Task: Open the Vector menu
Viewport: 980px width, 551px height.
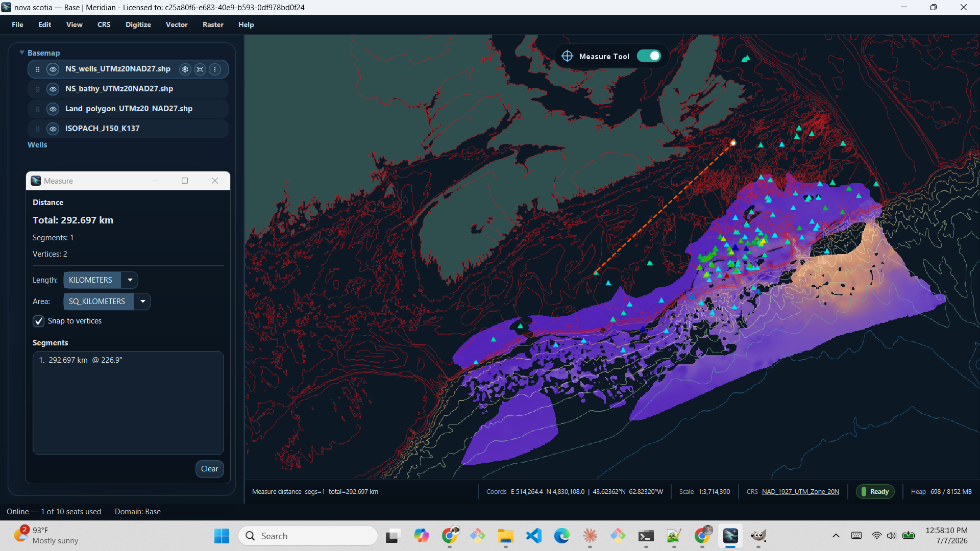Action: point(177,24)
